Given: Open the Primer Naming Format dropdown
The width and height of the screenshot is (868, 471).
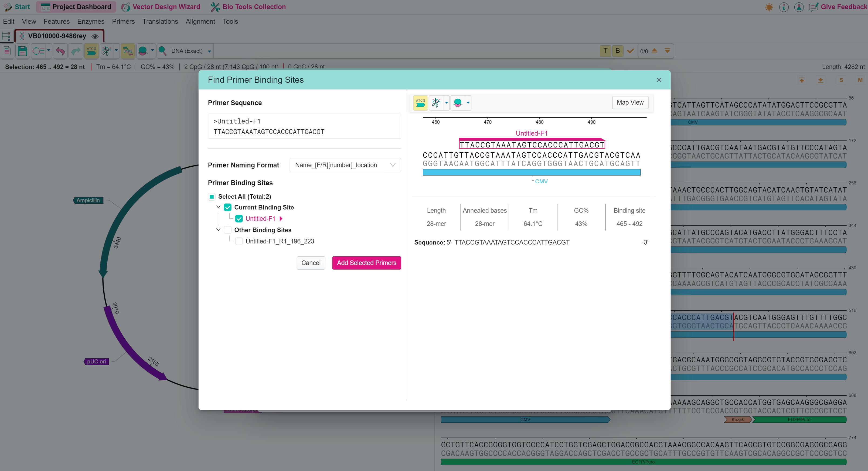Looking at the screenshot, I should coord(345,165).
